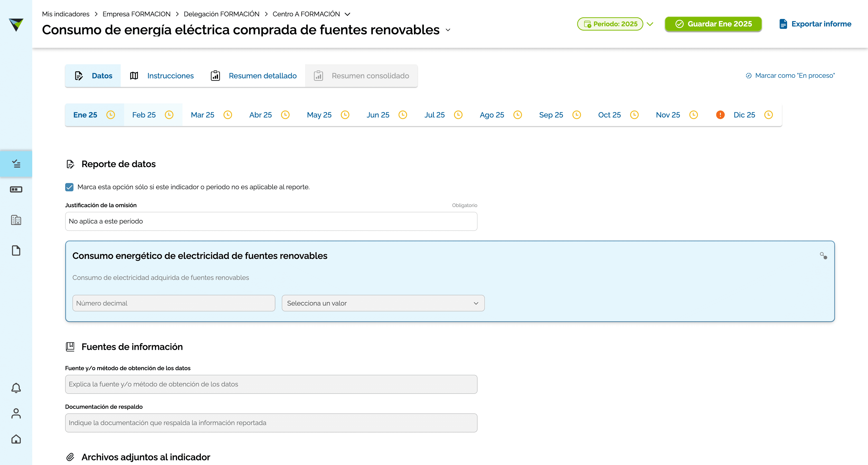
Task: Uncheck the not-applicable indicator checkbox
Action: point(69,187)
